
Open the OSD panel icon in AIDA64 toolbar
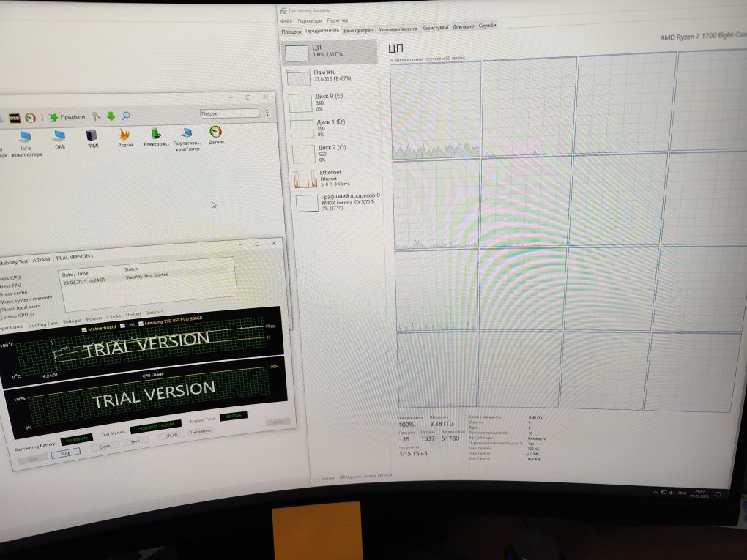tap(15, 118)
